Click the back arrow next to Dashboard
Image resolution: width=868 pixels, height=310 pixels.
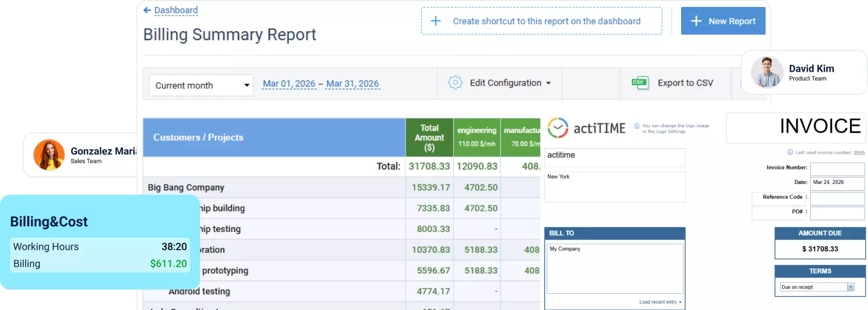(147, 10)
